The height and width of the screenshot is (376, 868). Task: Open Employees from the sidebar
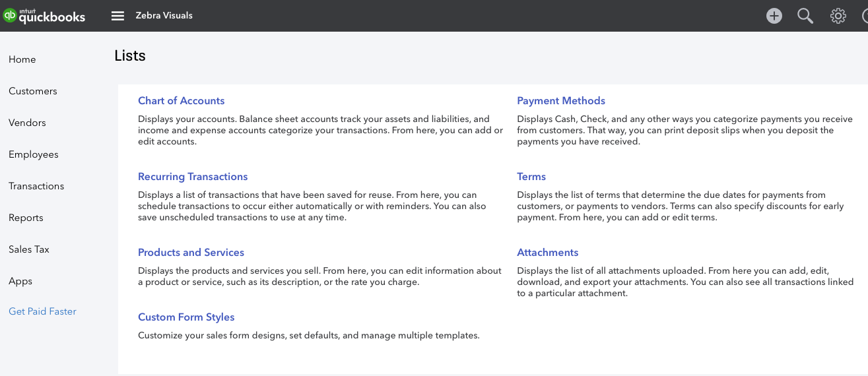click(34, 154)
